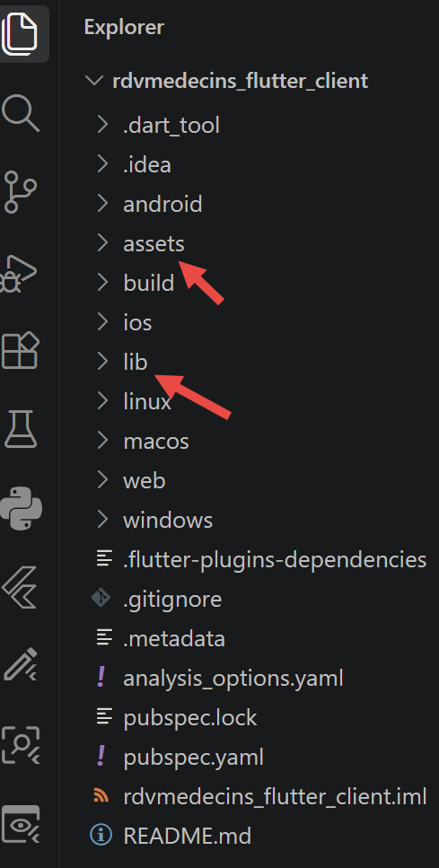Open the Testing flask icon
Image resolution: width=439 pixels, height=868 pixels.
click(x=21, y=429)
